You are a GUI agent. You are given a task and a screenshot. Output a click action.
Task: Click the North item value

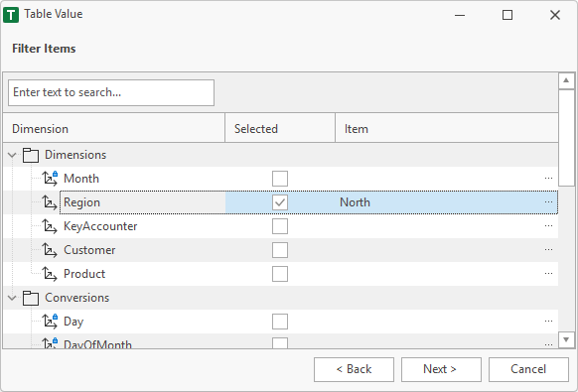pyautogui.click(x=355, y=202)
